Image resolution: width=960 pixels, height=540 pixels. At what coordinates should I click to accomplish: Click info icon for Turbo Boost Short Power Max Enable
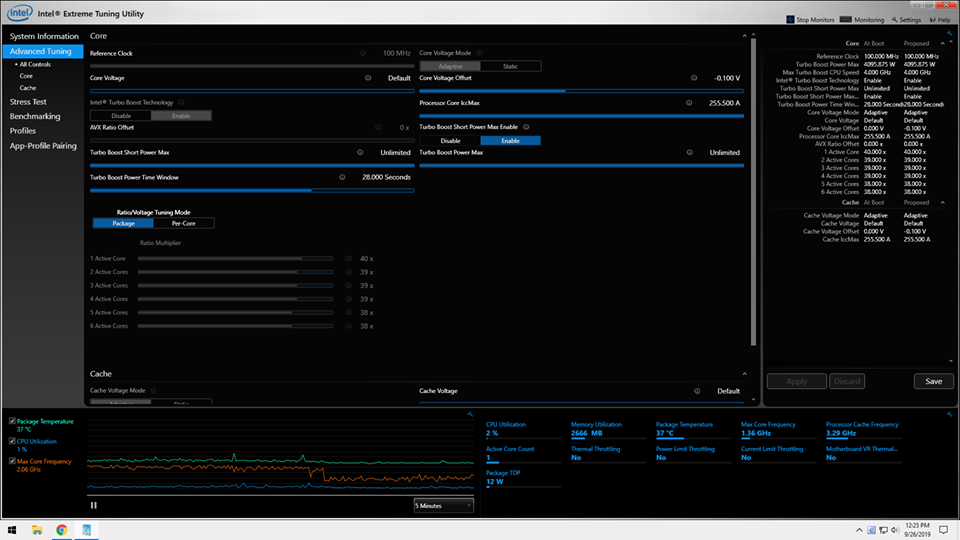(x=526, y=127)
